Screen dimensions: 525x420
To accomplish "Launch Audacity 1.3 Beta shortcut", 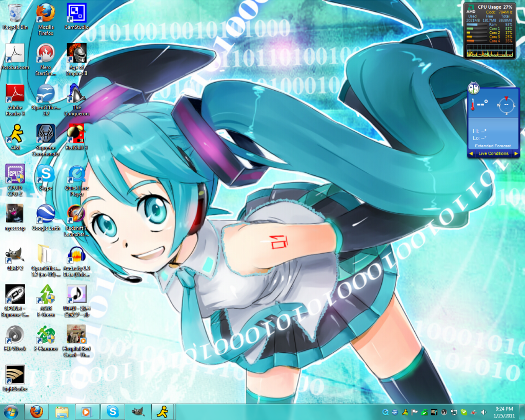I will click(77, 261).
